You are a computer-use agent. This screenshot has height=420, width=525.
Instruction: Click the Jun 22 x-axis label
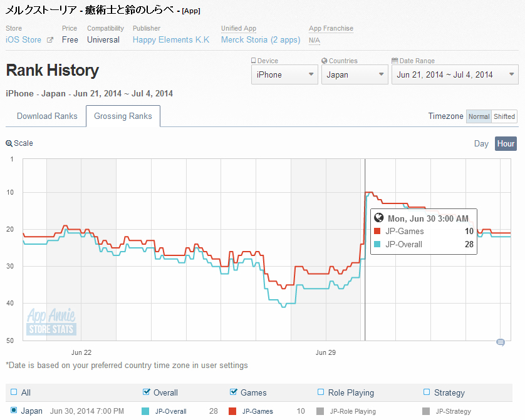click(x=81, y=352)
